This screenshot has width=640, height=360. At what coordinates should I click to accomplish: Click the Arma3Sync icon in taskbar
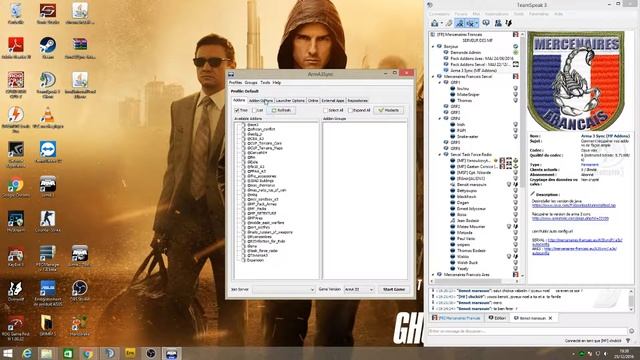point(171,353)
